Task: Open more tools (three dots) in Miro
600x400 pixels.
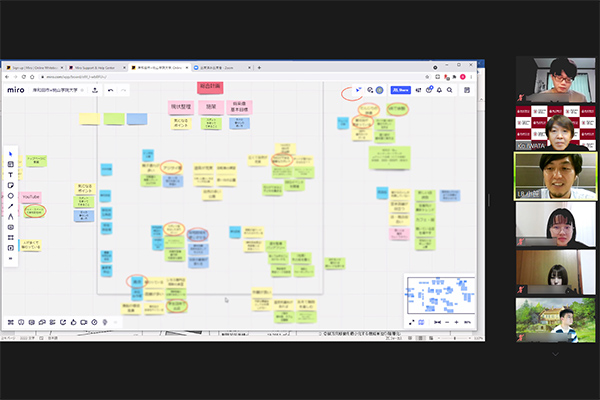Action: 10,258
